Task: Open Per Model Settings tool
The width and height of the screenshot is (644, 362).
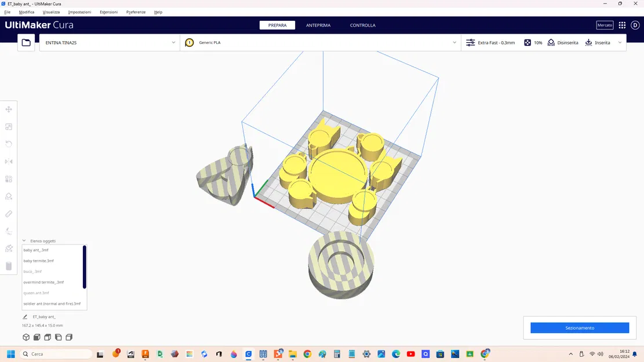Action: 9,178
